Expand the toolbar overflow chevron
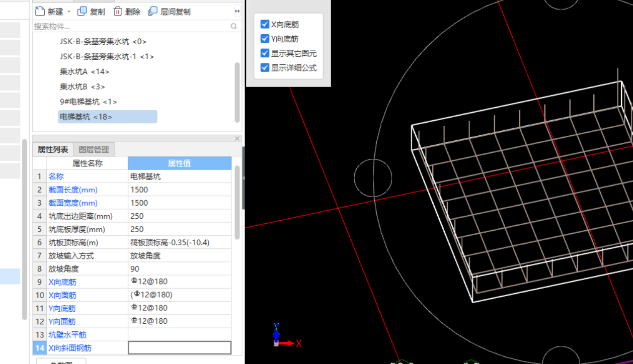The width and height of the screenshot is (633, 364). [238, 12]
